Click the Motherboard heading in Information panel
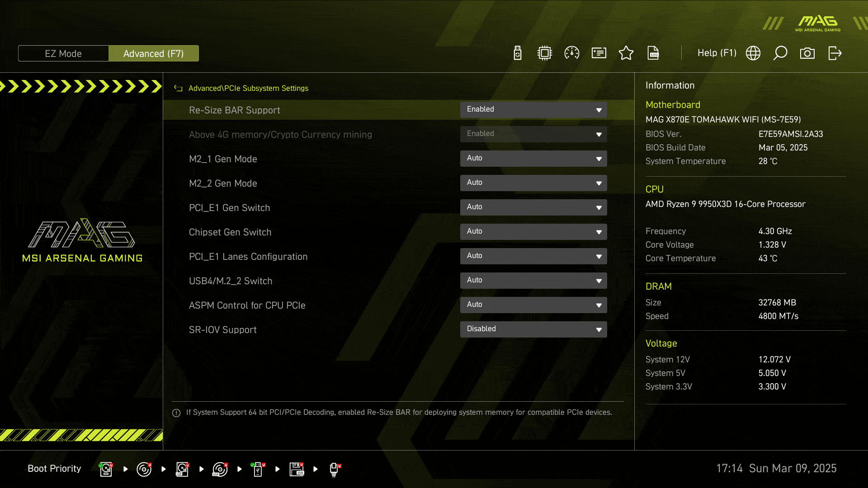This screenshot has height=488, width=868. pos(673,105)
